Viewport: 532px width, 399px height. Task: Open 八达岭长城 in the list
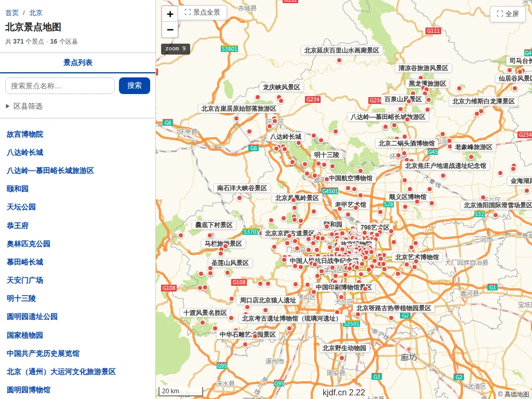coord(25,152)
